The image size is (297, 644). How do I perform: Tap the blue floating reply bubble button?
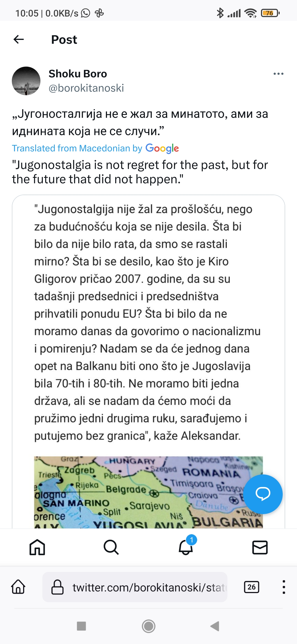click(x=263, y=494)
